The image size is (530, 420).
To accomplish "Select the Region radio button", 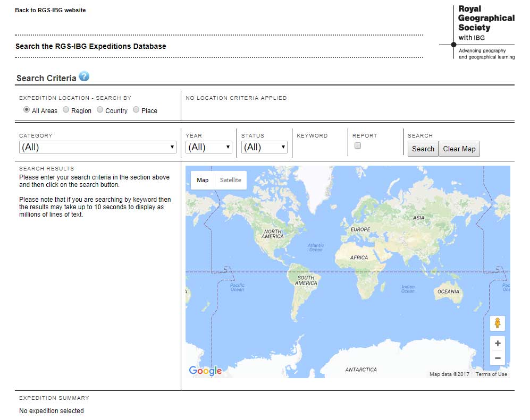I will [x=66, y=109].
